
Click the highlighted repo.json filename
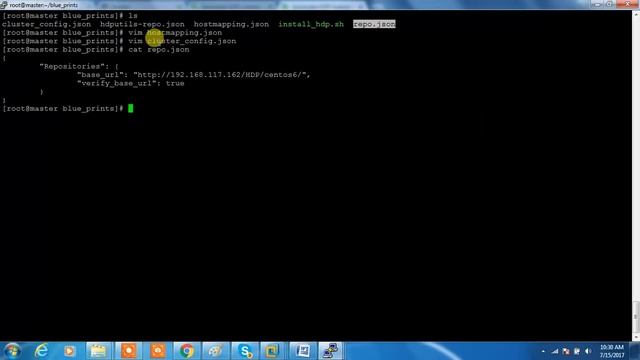pyautogui.click(x=374, y=24)
